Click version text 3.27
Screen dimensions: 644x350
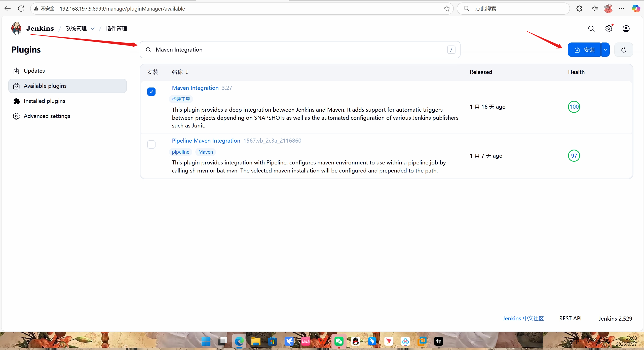point(227,88)
